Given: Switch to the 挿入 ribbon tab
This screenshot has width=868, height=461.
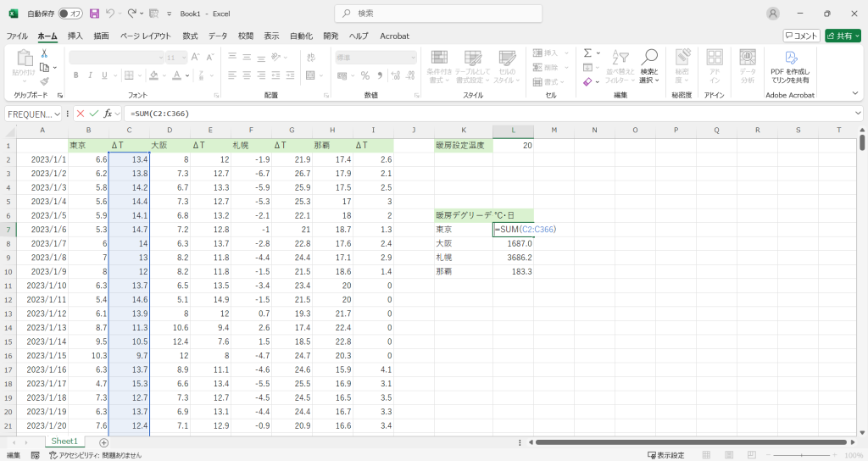Looking at the screenshot, I should coord(75,36).
